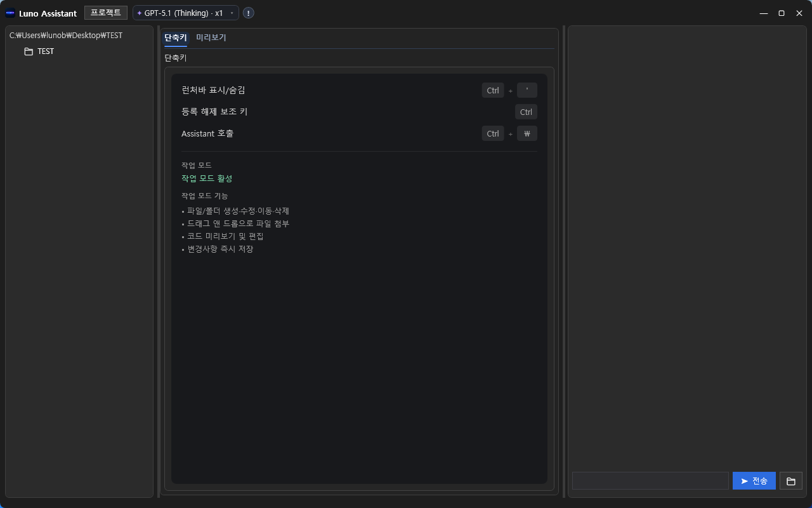Click the Ctrl badge for Assistant 호출 shortcut
Image resolution: width=812 pixels, height=508 pixels.
point(493,133)
